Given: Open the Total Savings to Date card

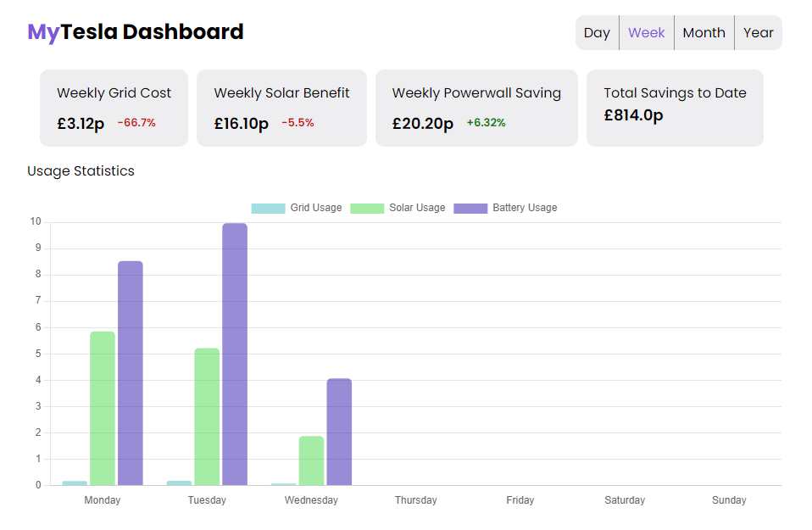Looking at the screenshot, I should point(675,109).
